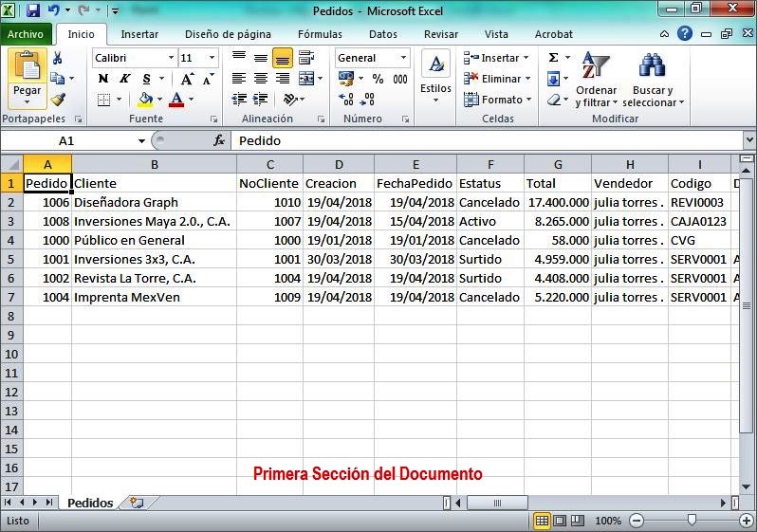The height and width of the screenshot is (532, 757).
Task: Toggle middle vertical alignment
Action: click(x=261, y=58)
